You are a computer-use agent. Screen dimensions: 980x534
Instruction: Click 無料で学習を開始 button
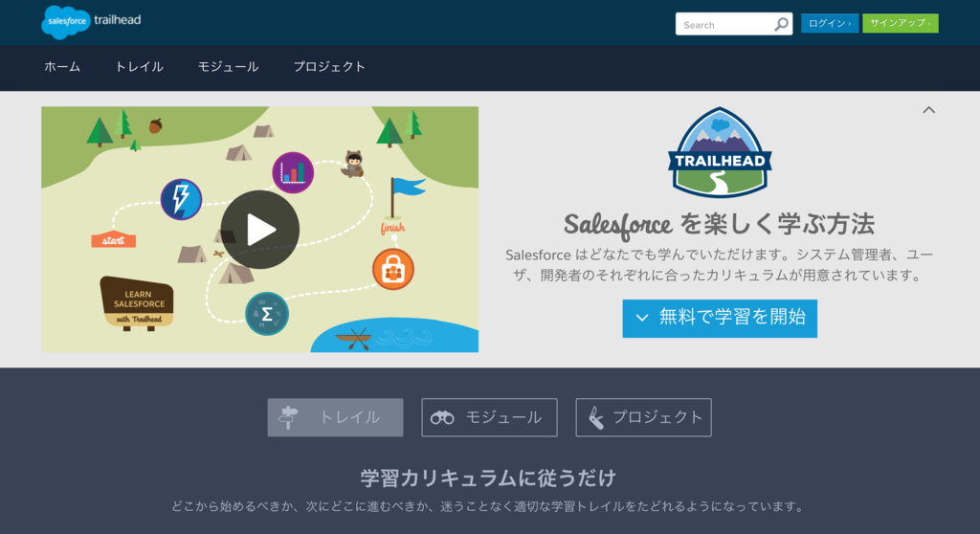point(720,319)
